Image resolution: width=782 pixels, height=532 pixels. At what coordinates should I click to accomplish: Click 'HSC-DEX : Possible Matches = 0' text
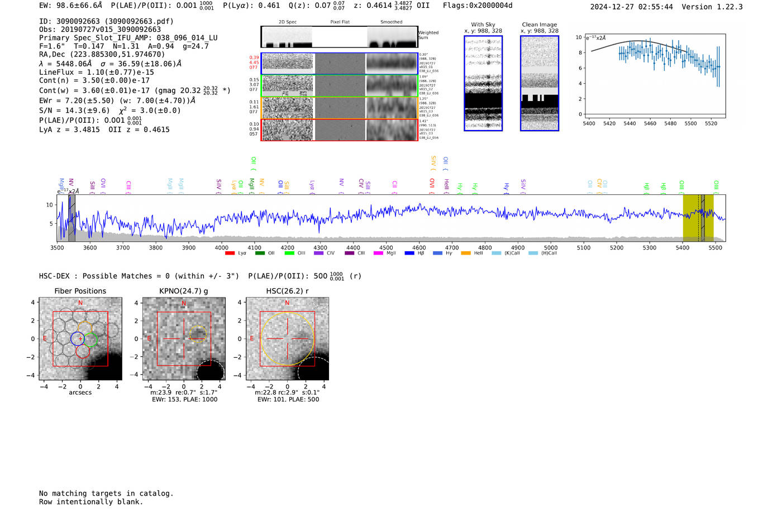point(104,276)
